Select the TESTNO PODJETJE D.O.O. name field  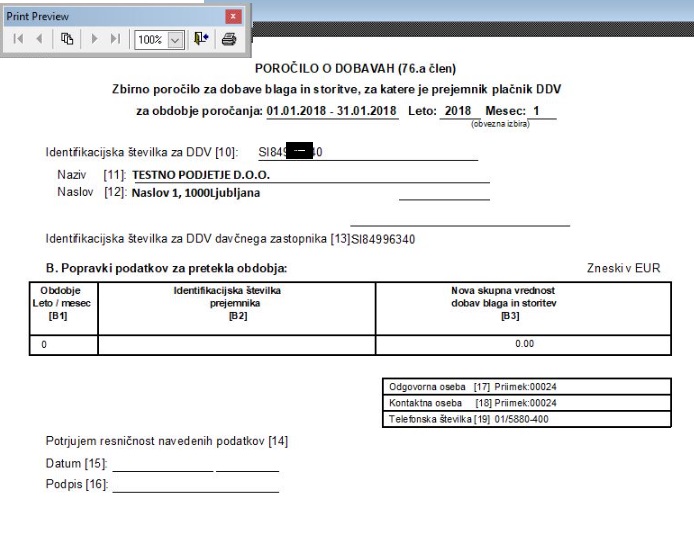[311, 175]
